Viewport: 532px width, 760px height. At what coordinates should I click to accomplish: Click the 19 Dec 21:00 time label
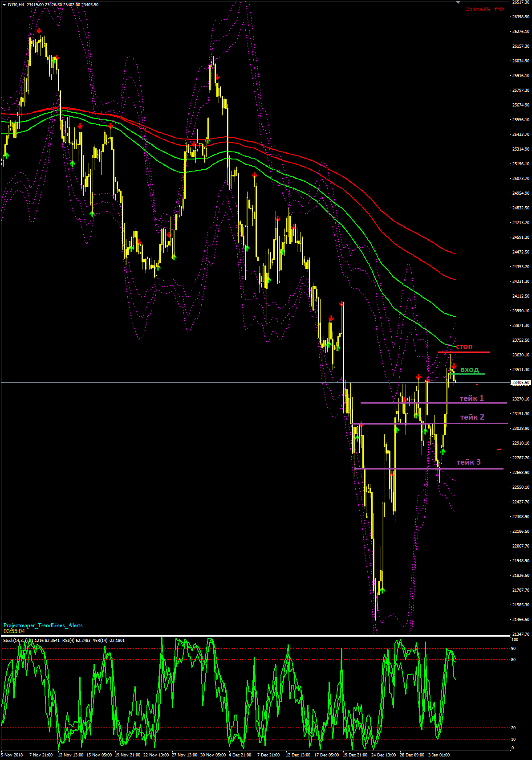tap(355, 755)
